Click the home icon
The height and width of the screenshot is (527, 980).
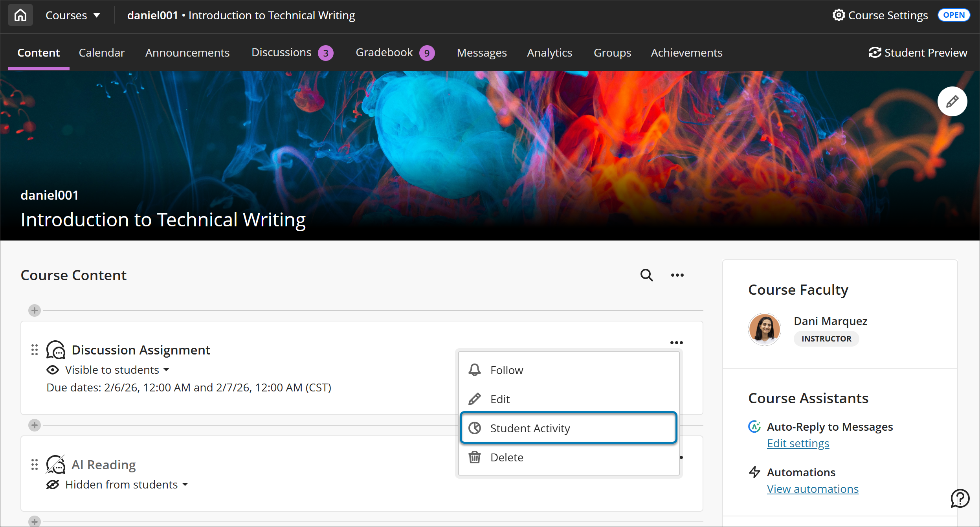20,15
